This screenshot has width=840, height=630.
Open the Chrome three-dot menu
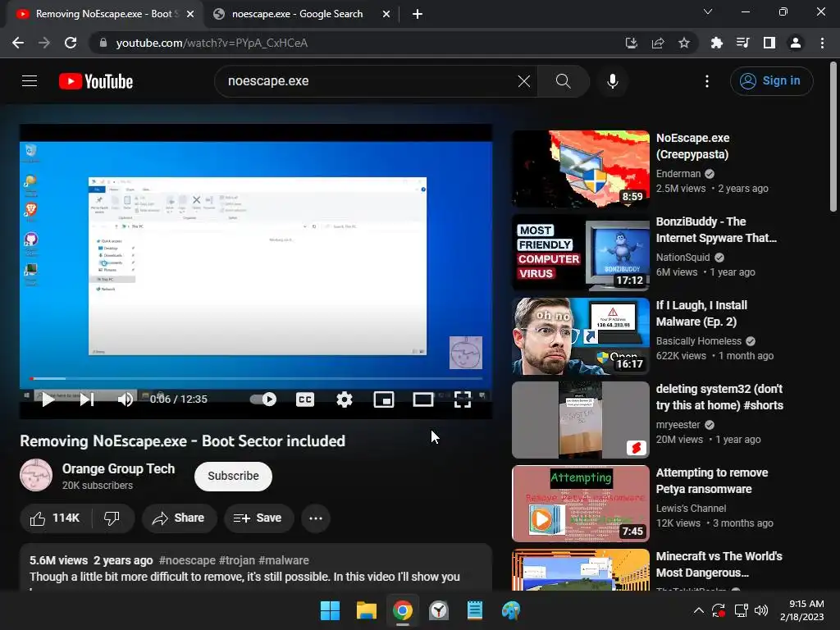tap(822, 43)
